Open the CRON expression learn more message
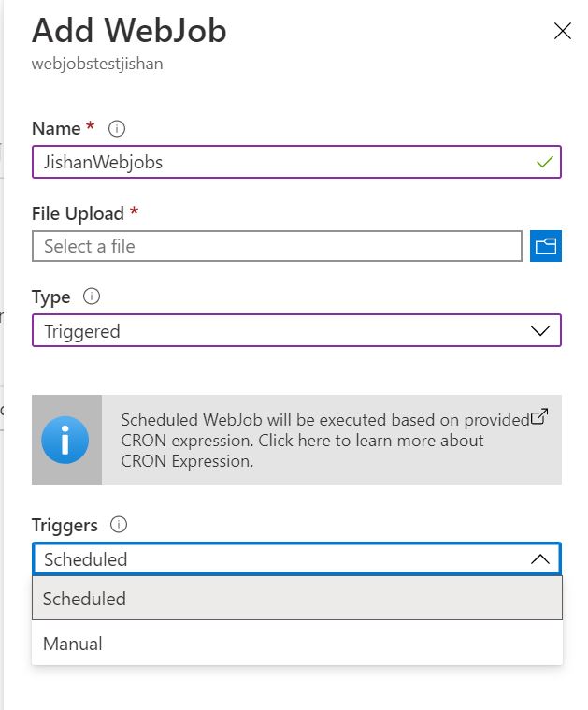Screen dimensions: 588x710 coord(325,441)
